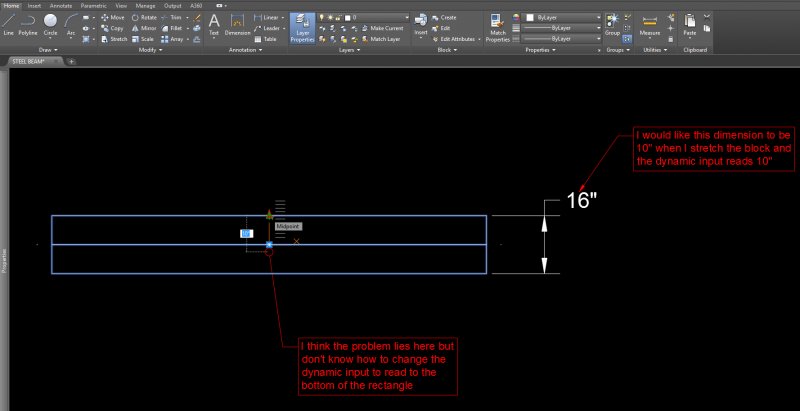Expand the Modify panel
Image resolution: width=800 pixels, height=411 pixels.
[151, 50]
